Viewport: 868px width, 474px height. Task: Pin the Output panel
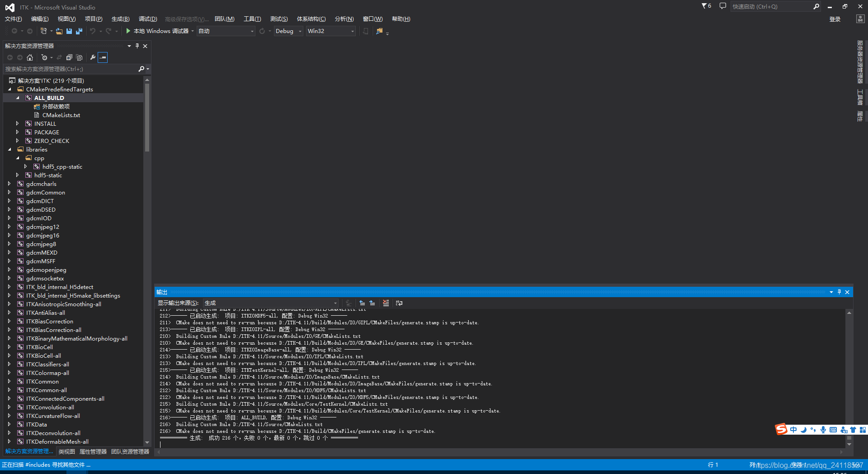click(x=839, y=292)
